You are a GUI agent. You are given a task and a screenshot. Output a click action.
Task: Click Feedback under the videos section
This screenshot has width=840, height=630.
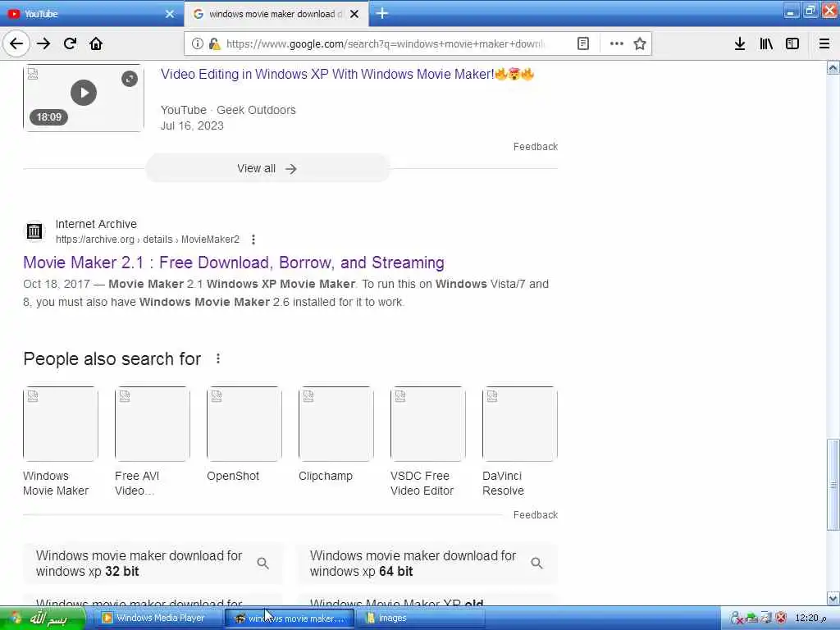pyautogui.click(x=535, y=147)
